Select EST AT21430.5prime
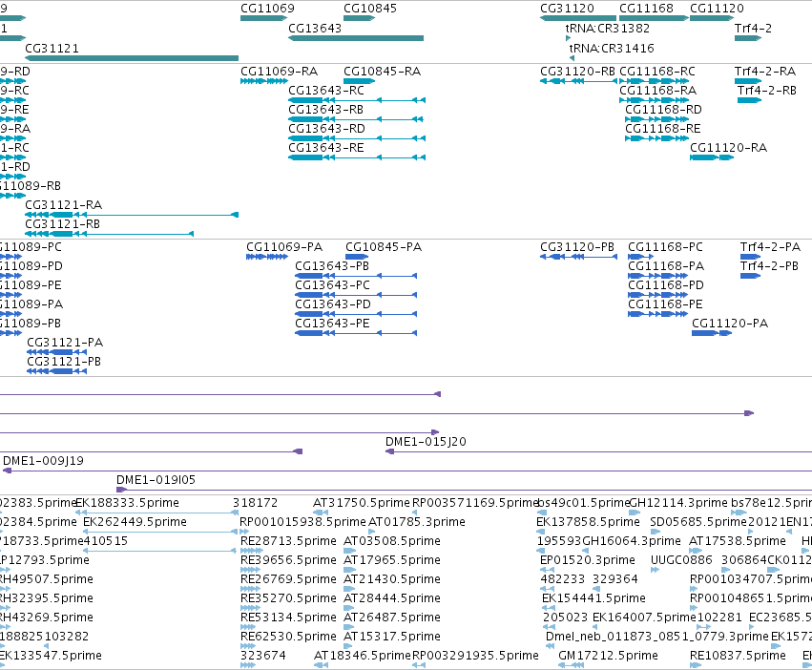Viewport: 812px width, 670px height. point(392,580)
